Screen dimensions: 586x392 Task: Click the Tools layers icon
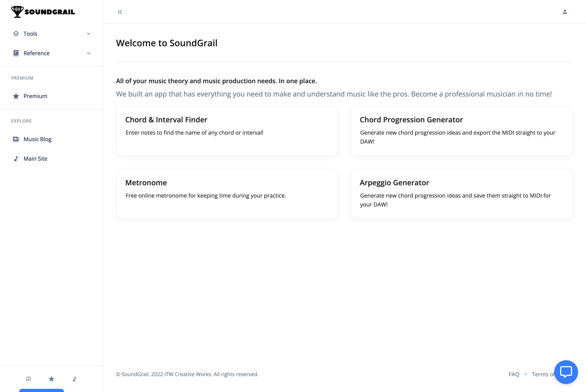click(x=16, y=34)
